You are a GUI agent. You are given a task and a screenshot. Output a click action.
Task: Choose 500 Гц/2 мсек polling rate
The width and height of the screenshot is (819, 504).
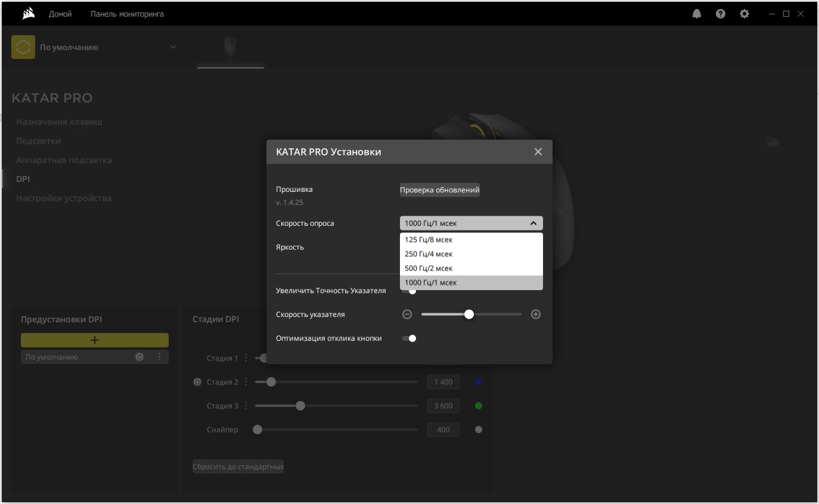coord(471,269)
